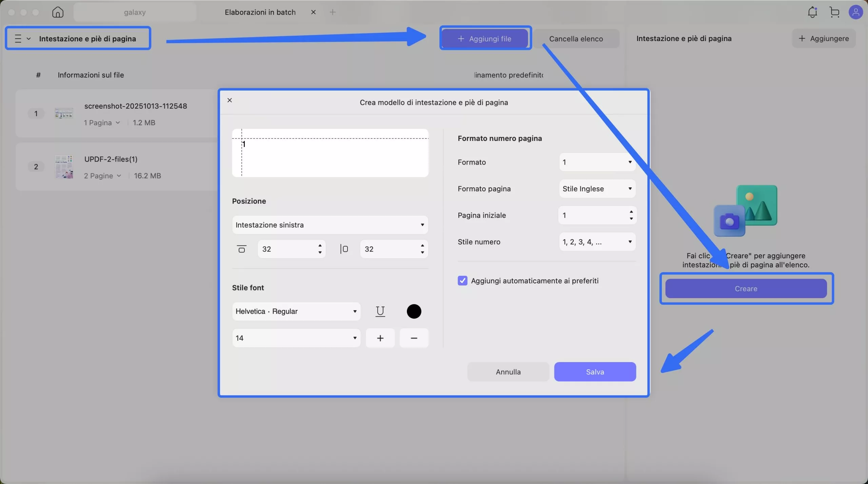Select the Elaborazioni in batch tab
This screenshot has height=484, width=868.
[260, 12]
